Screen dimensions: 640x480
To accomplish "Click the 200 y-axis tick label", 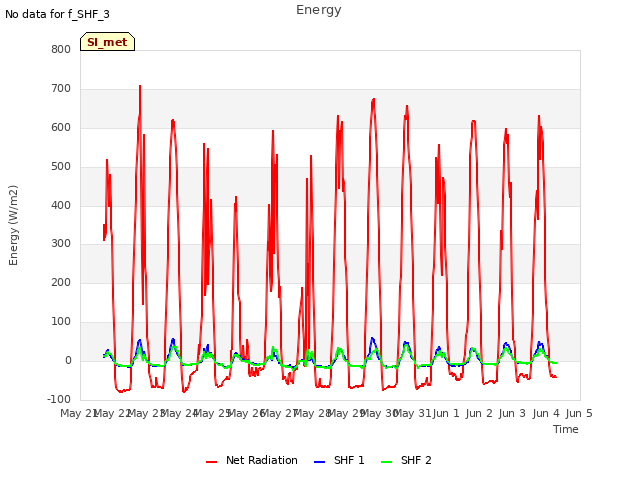I will pyautogui.click(x=61, y=282).
